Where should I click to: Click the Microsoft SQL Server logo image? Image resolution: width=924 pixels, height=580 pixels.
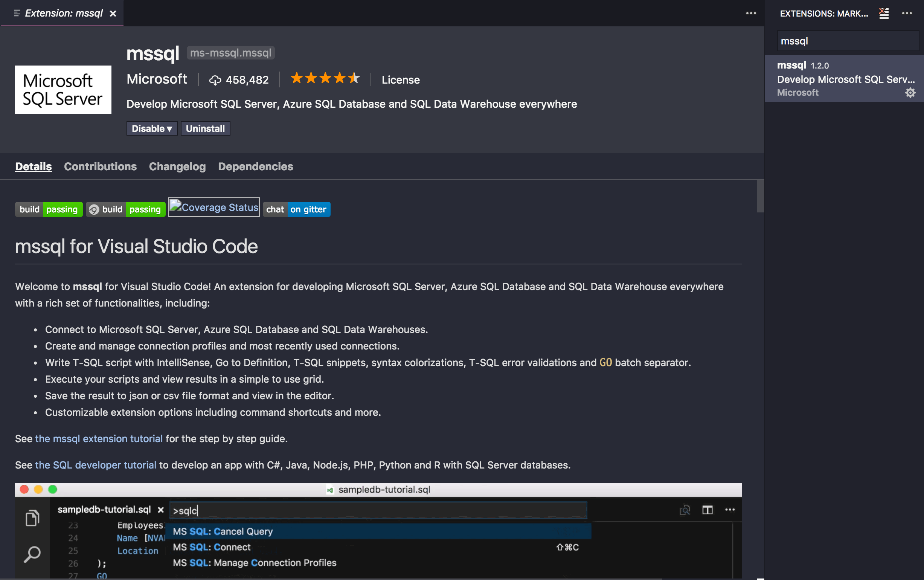pos(63,90)
